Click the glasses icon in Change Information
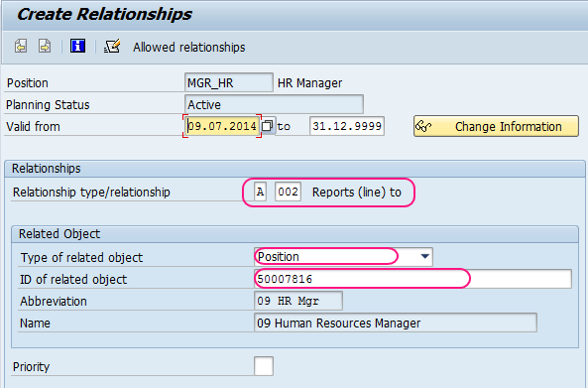Image resolution: width=588 pixels, height=388 pixels. pos(423,126)
